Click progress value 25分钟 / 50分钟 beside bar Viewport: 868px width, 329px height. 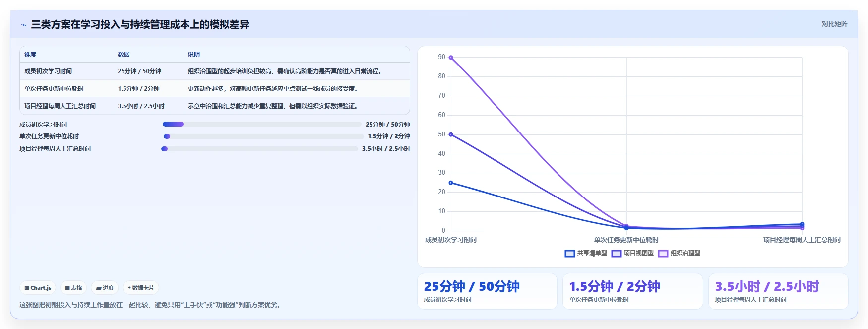tap(387, 125)
